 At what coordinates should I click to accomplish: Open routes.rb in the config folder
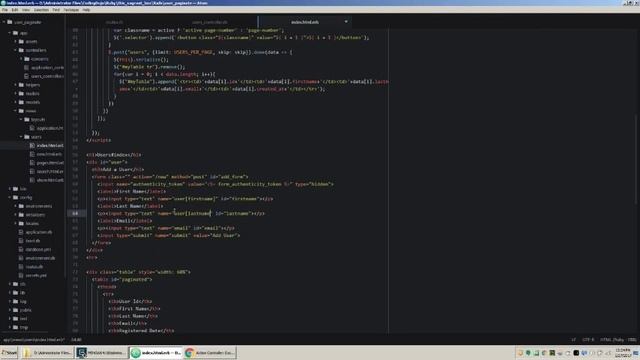34,267
